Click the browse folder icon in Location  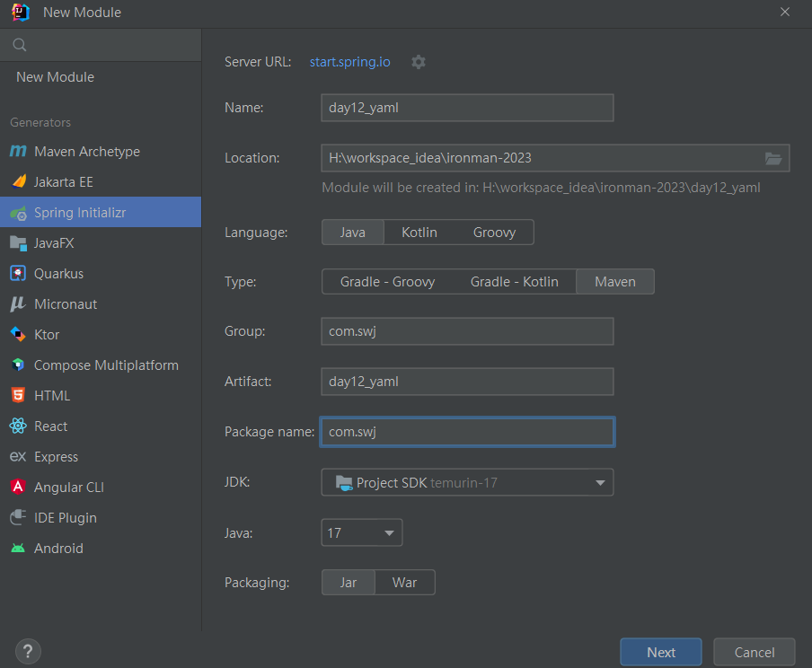[x=772, y=158]
